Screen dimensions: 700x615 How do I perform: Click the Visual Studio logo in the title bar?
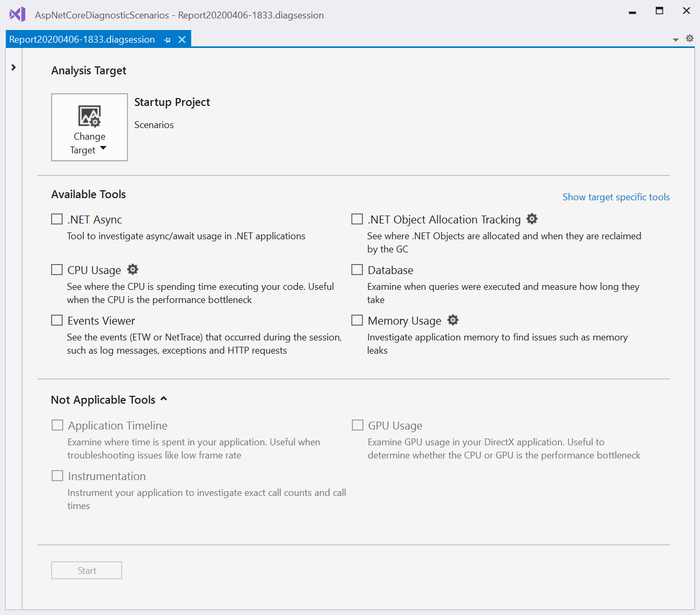16,14
